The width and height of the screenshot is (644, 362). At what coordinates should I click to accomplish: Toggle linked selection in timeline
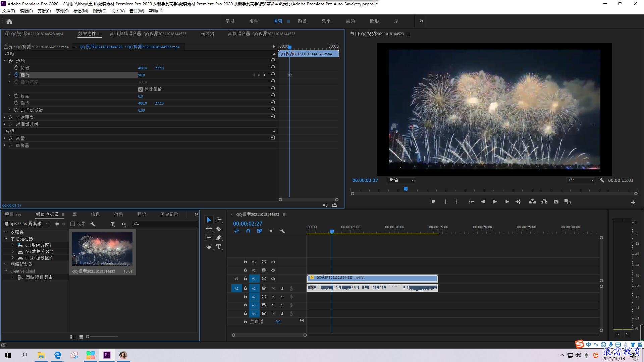pyautogui.click(x=259, y=231)
